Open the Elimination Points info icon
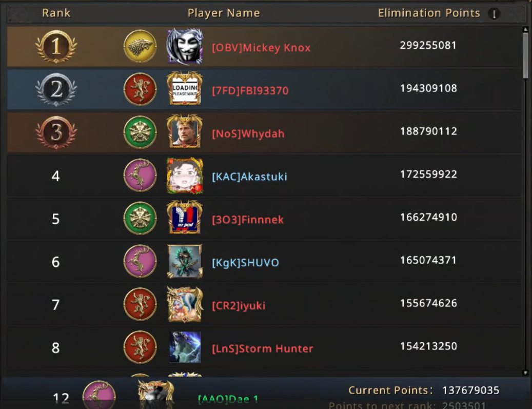Viewport: 532px width, 409px height. pyautogui.click(x=494, y=13)
